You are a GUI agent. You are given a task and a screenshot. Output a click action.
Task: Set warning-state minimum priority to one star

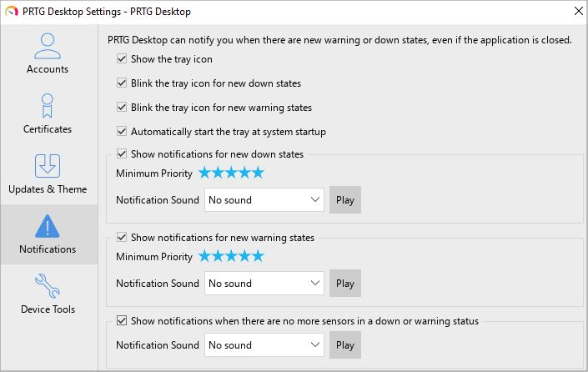pyautogui.click(x=204, y=256)
